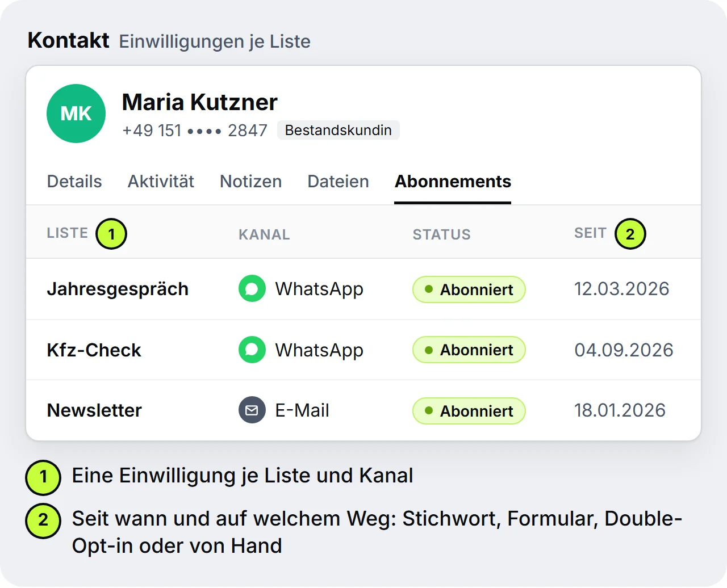Click the Abonniert status badge for Newsletter

coord(469,411)
